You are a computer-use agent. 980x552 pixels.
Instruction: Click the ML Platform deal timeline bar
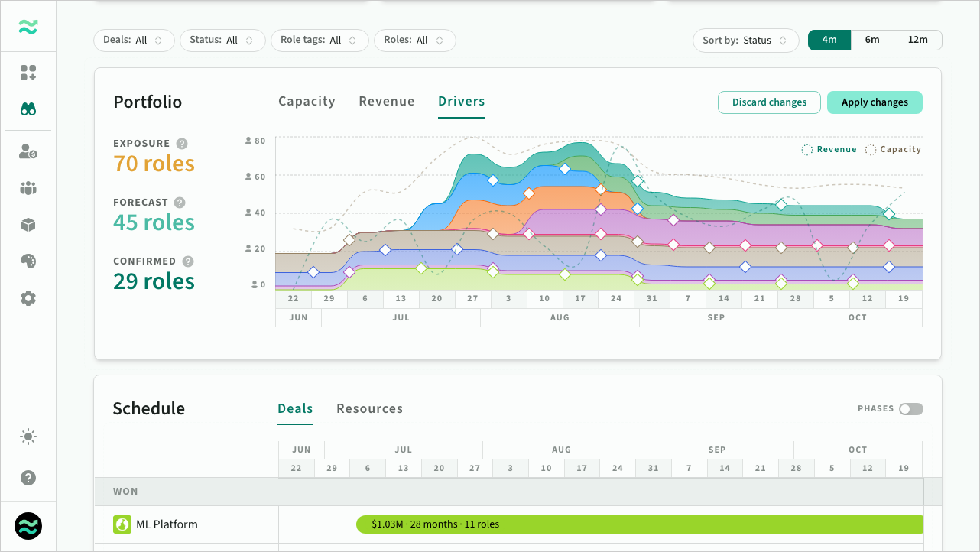coord(640,524)
